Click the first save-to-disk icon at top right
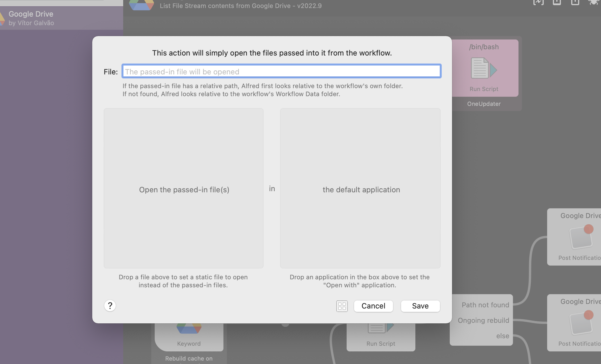 coord(557,2)
